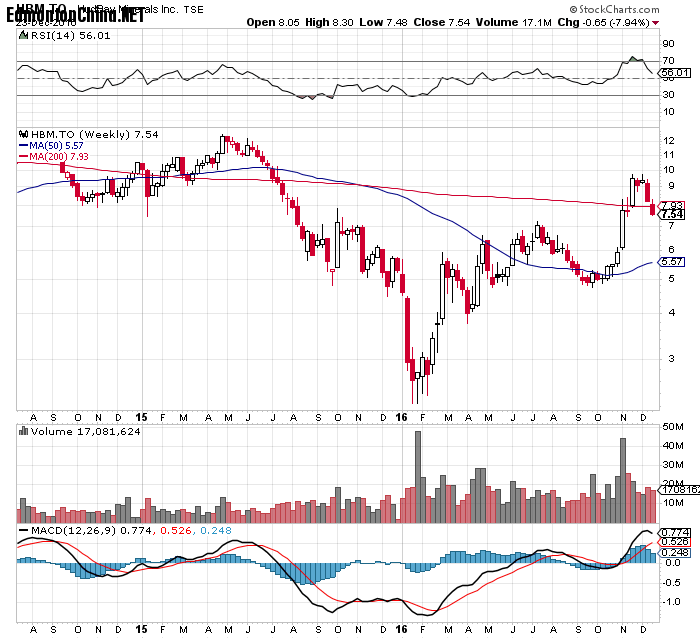The image size is (700, 639).
Task: Click the 7.93 MA(200) price tag
Action: pos(672,205)
